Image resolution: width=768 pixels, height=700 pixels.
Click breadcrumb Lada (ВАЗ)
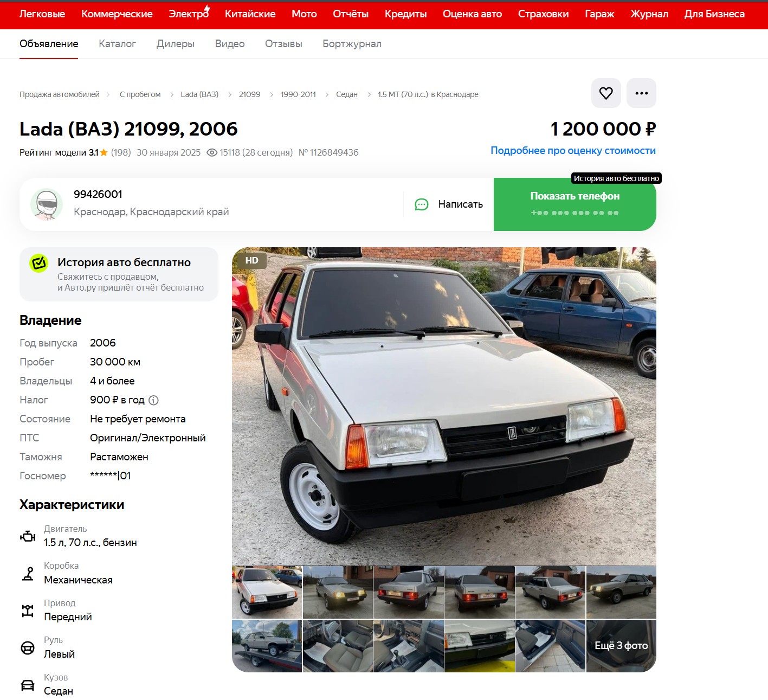click(199, 94)
